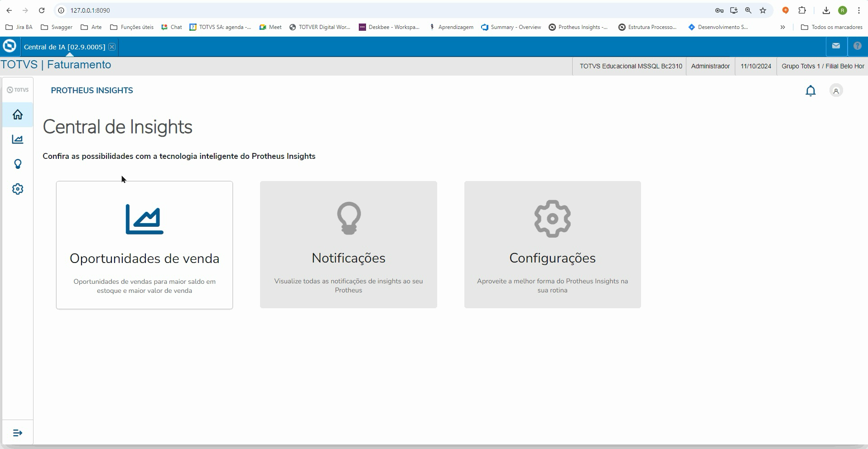Image resolution: width=868 pixels, height=449 pixels.
Task: Click the Protheus Insights header title
Action: (x=92, y=91)
